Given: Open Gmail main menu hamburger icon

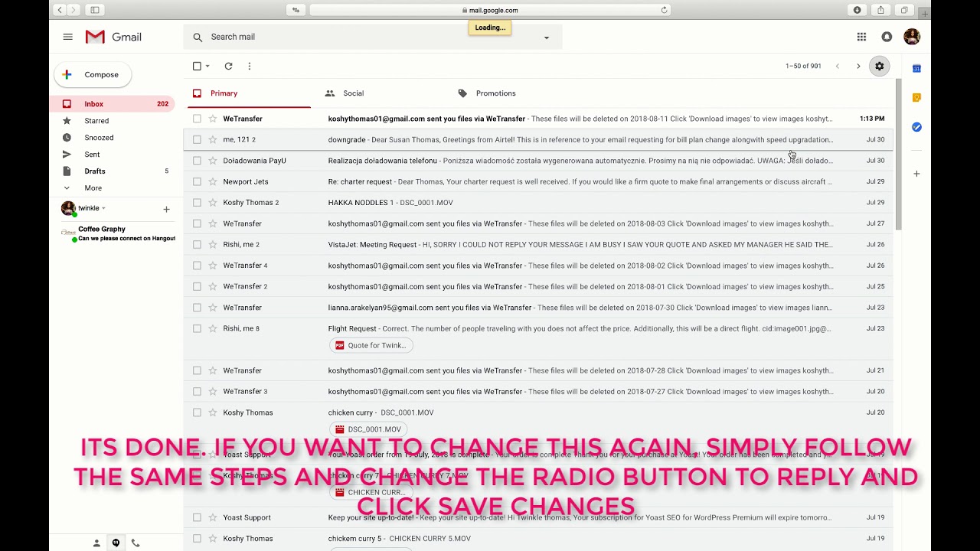Looking at the screenshot, I should click(x=68, y=37).
